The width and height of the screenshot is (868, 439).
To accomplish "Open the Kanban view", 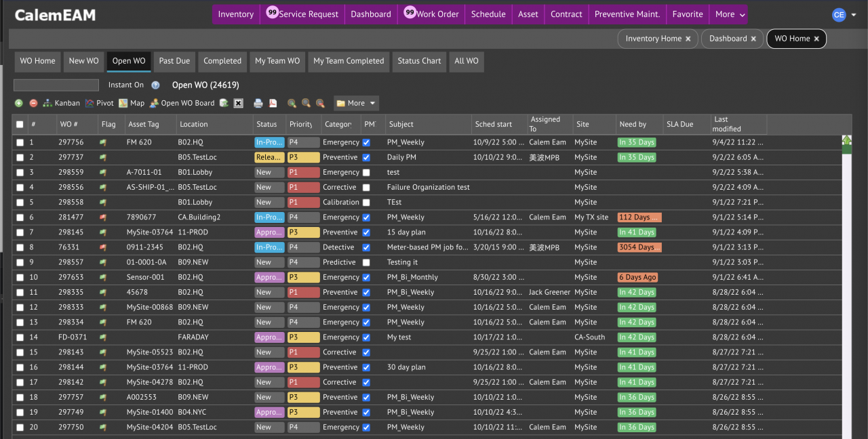I will tap(61, 104).
